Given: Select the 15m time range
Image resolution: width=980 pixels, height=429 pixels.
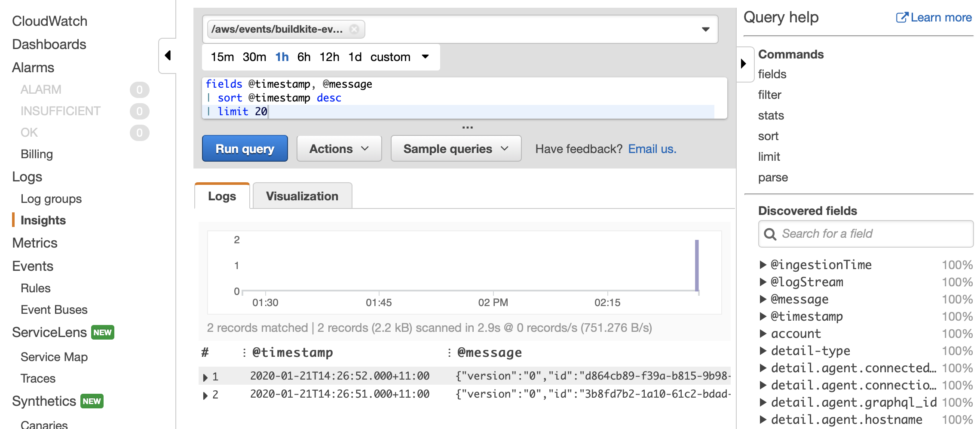Looking at the screenshot, I should coord(222,57).
